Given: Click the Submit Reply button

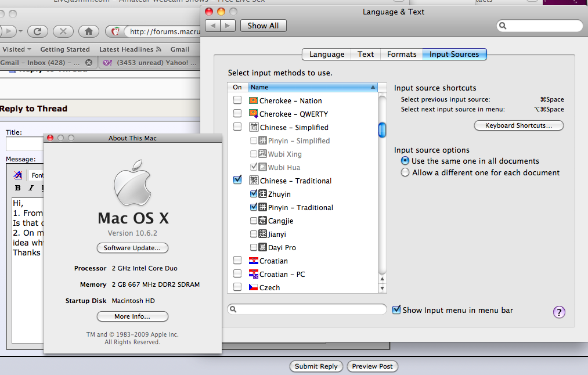Looking at the screenshot, I should point(316,366).
